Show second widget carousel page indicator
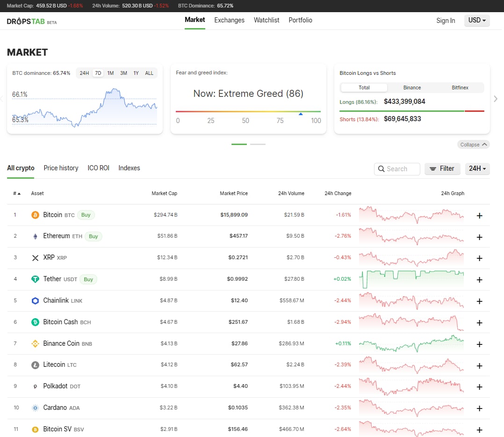The height and width of the screenshot is (437, 504). (x=258, y=145)
